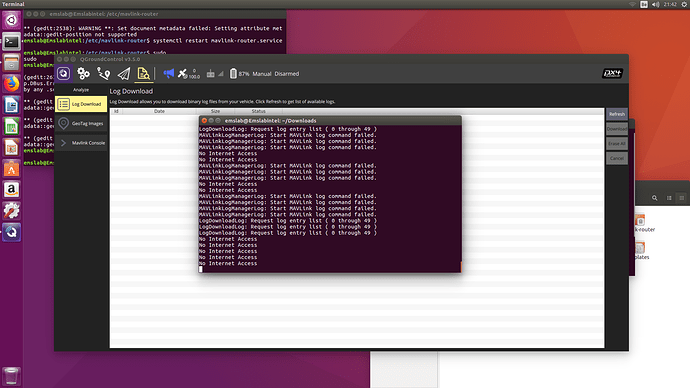This screenshot has width=690, height=388.
Task: Switch Files window to list view
Action: pyautogui.click(x=669, y=198)
